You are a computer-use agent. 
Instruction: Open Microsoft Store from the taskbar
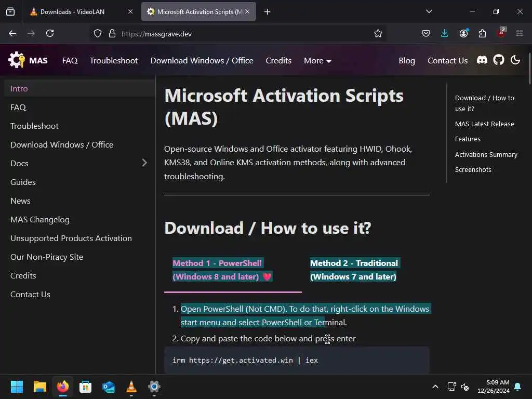86,387
